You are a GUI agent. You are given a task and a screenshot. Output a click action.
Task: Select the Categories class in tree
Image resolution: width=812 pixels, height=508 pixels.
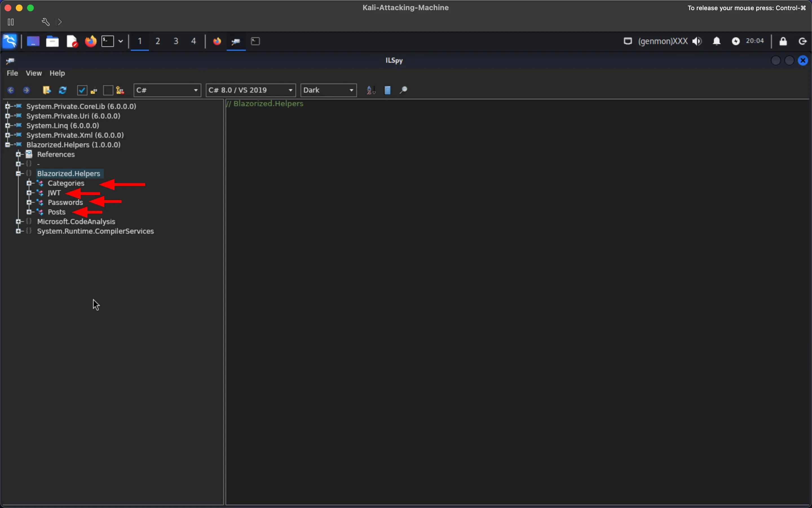66,183
